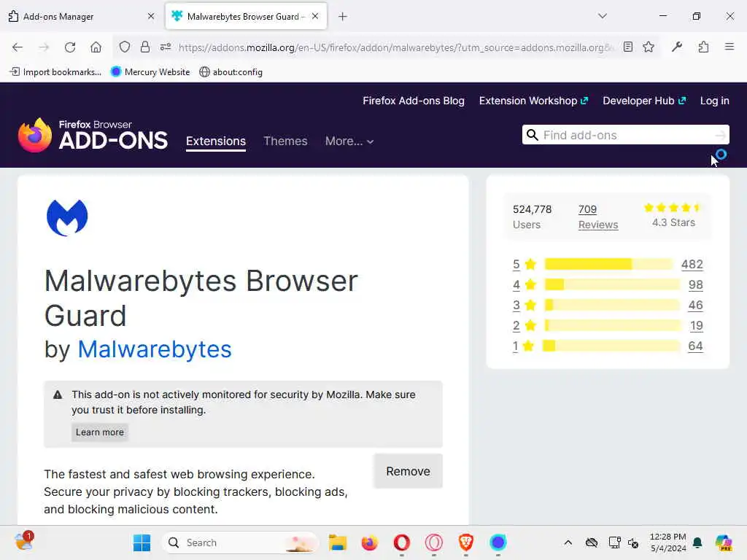Open the 482 five-star reviews count
This screenshot has width=747, height=560.
coord(692,264)
